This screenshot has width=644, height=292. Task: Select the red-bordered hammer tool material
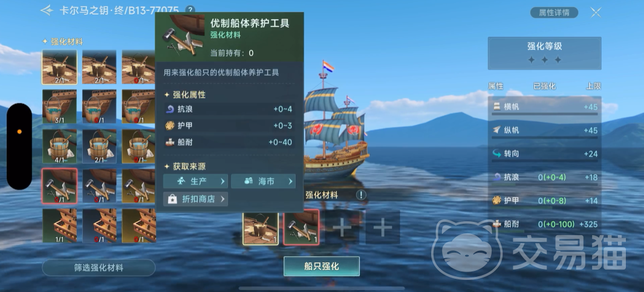coord(59,186)
